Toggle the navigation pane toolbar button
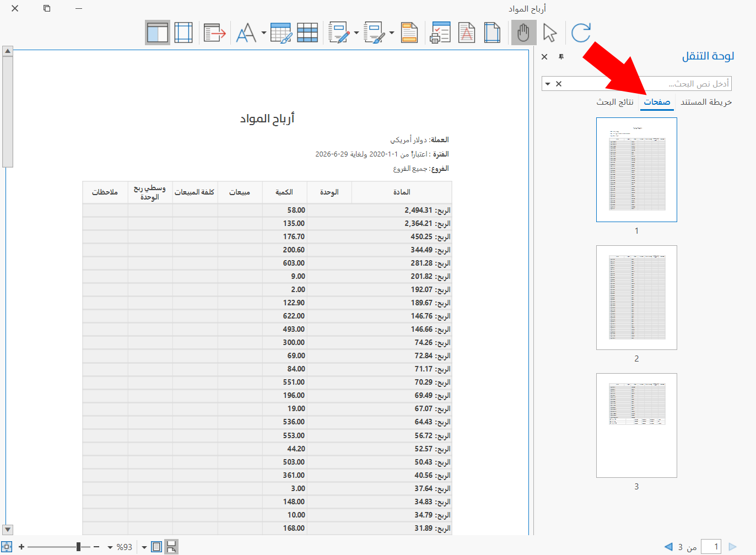This screenshot has width=756, height=555. pos(158,33)
